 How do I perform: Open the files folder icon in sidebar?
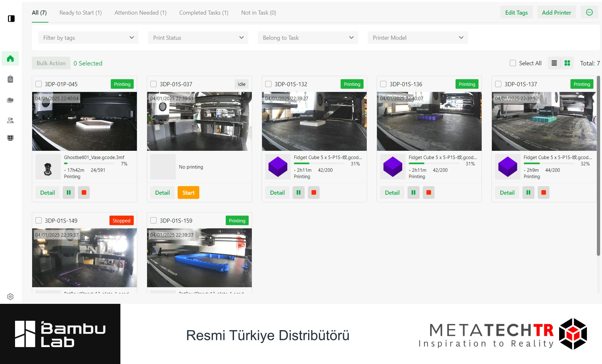point(10,100)
